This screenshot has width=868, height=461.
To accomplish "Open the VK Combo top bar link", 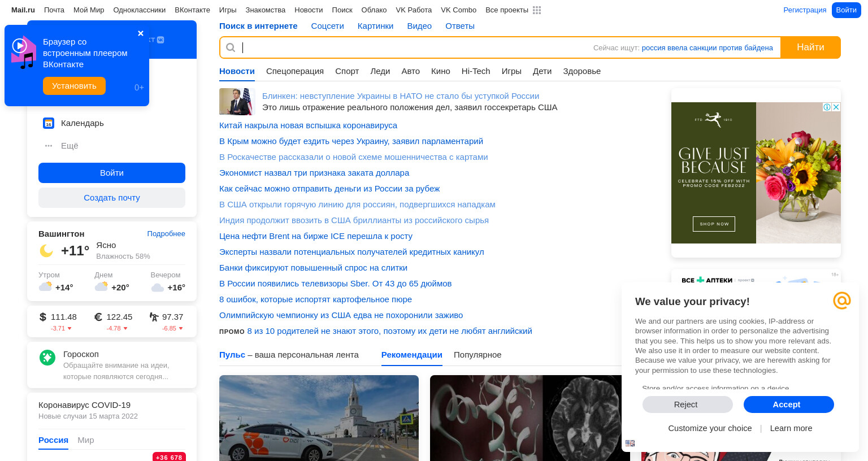I will (459, 10).
